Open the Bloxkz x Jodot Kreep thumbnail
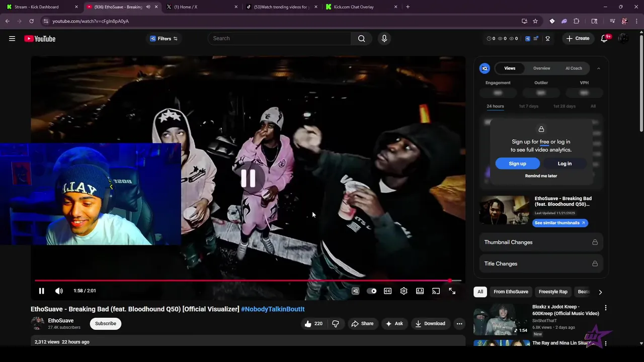644x362 pixels. [501, 319]
